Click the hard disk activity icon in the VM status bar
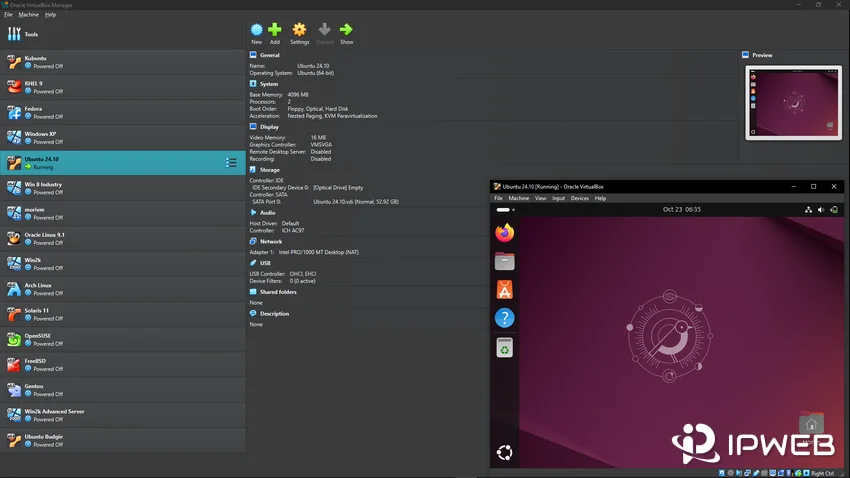 [x=722, y=473]
